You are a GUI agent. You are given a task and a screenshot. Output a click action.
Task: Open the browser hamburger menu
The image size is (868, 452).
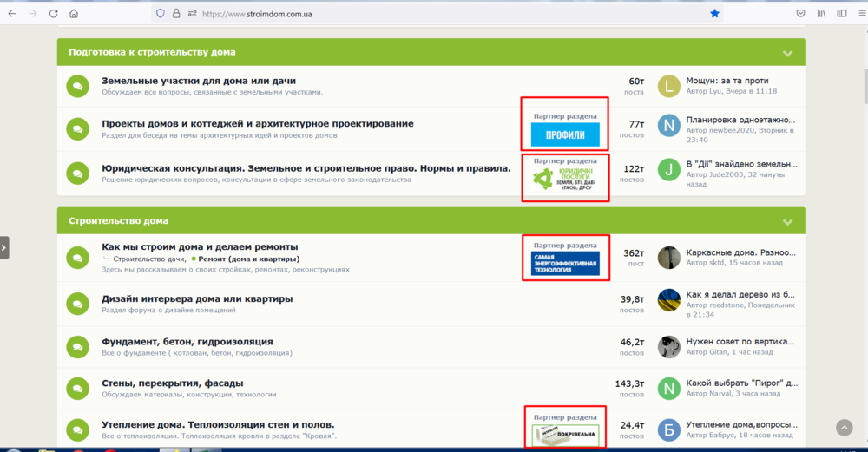point(862,14)
